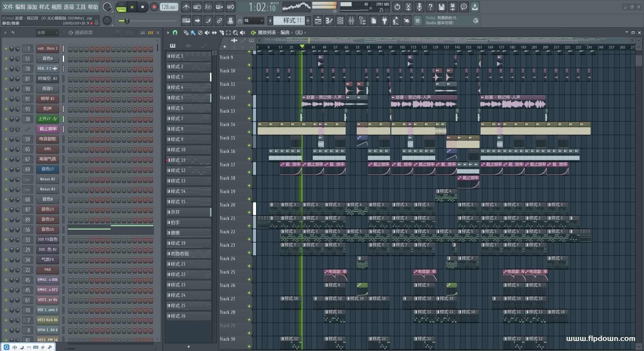Open the plugin database plug icon
644x351 pixels.
(x=385, y=21)
